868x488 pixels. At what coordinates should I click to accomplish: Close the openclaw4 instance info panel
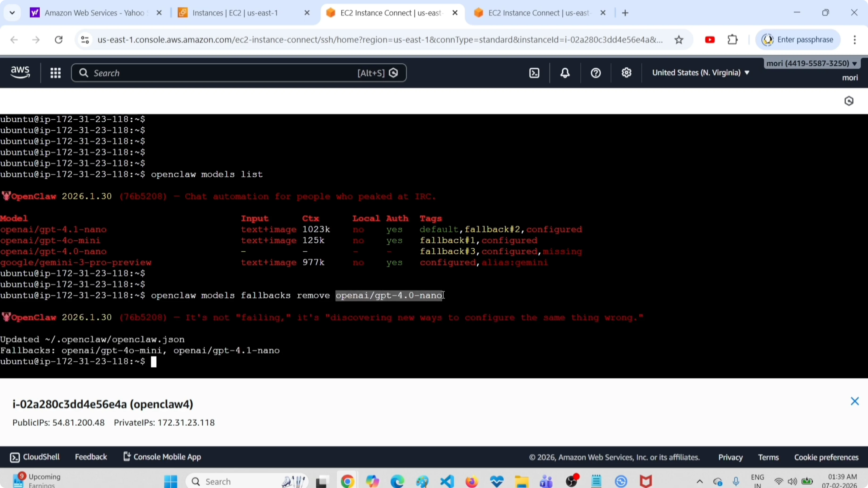[x=855, y=401]
